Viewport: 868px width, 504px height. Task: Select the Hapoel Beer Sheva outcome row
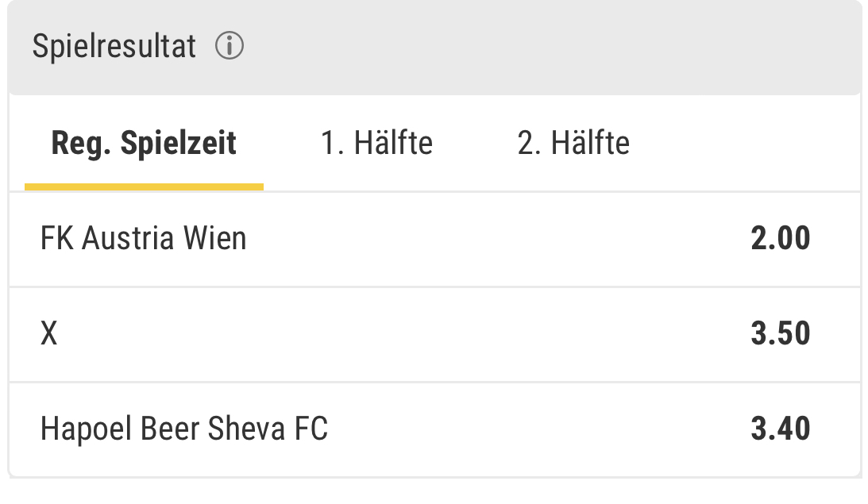coord(434,430)
